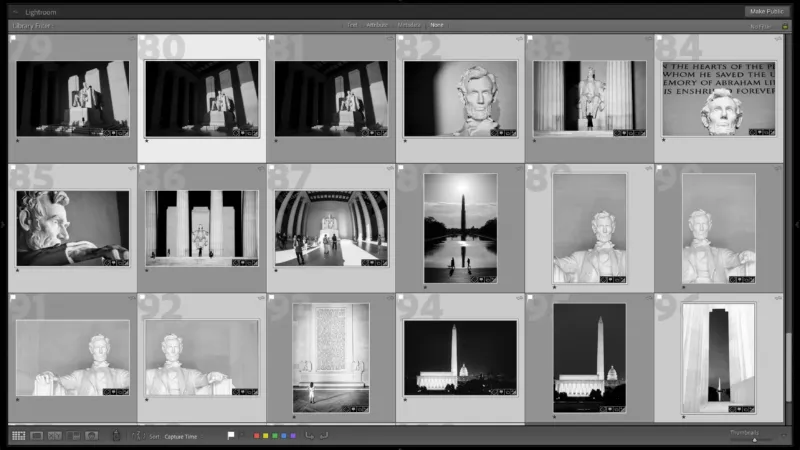
Task: Expand the left panel via edge arrow
Action: (x=3, y=224)
